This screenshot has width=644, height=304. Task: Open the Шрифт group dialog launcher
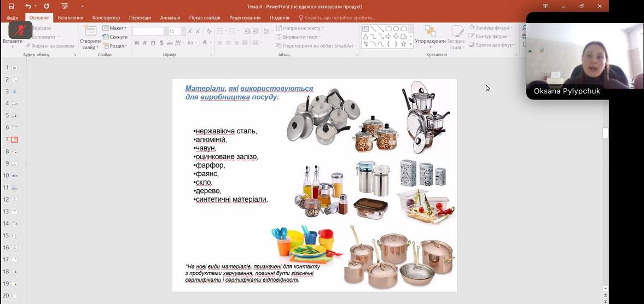pyautogui.click(x=212, y=55)
